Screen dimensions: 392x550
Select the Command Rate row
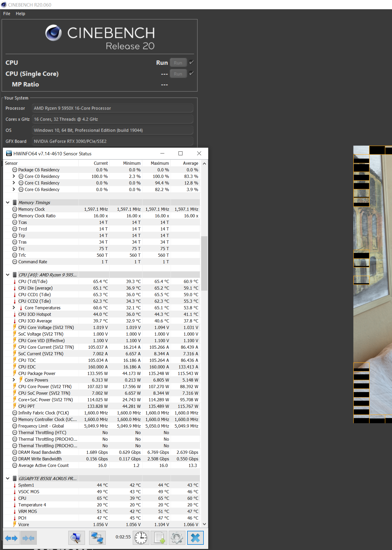(x=102, y=262)
